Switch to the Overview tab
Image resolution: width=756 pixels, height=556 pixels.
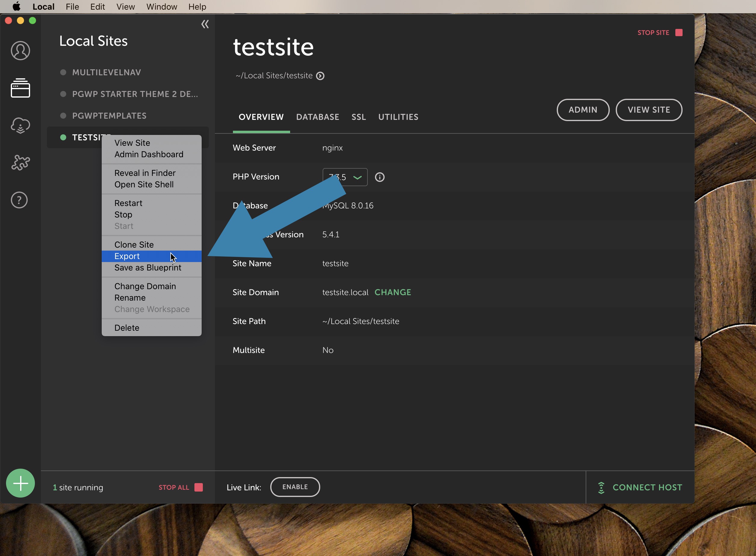[x=261, y=117]
